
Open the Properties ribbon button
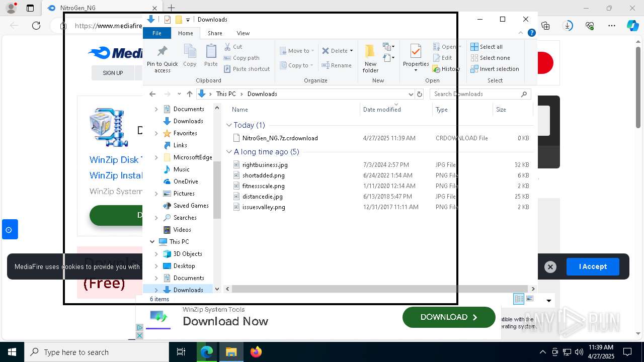[x=416, y=57]
